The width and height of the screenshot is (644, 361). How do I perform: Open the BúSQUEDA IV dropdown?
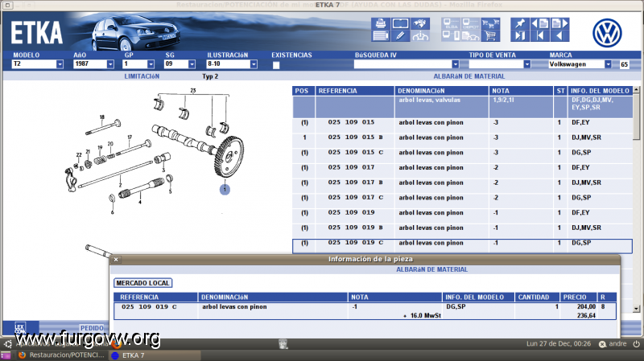click(455, 64)
